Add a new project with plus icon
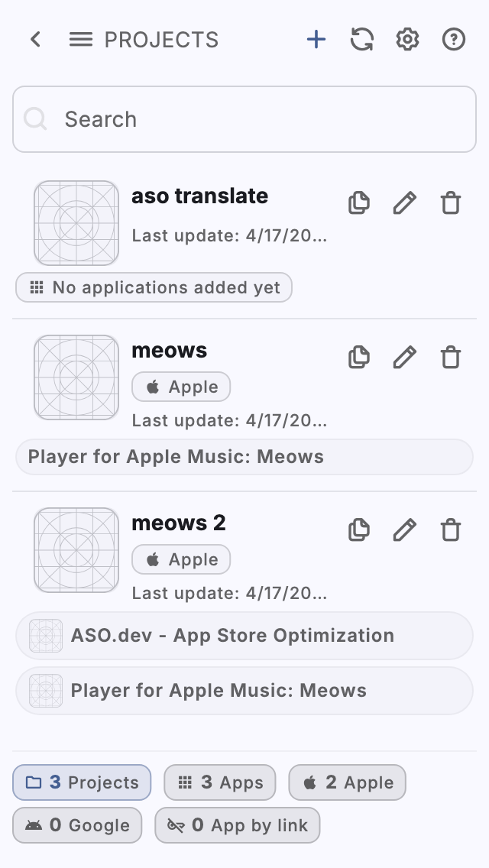489x868 pixels. [316, 39]
